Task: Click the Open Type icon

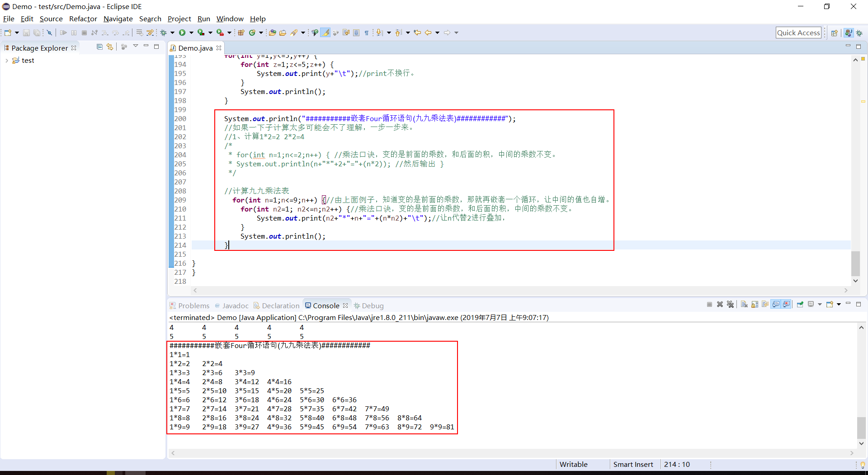Action: [272, 33]
